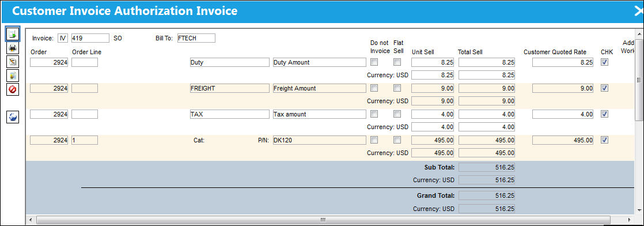
Task: Click the Bill To field FTECH
Action: click(x=196, y=38)
